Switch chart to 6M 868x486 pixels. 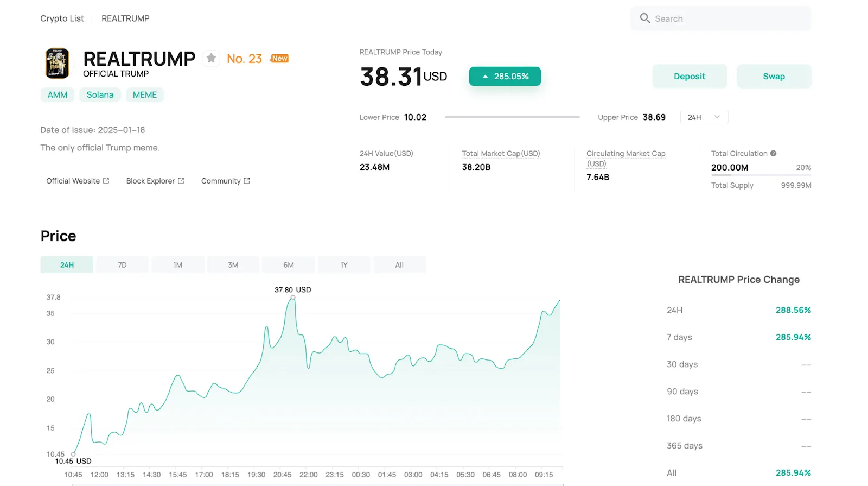pyautogui.click(x=289, y=265)
